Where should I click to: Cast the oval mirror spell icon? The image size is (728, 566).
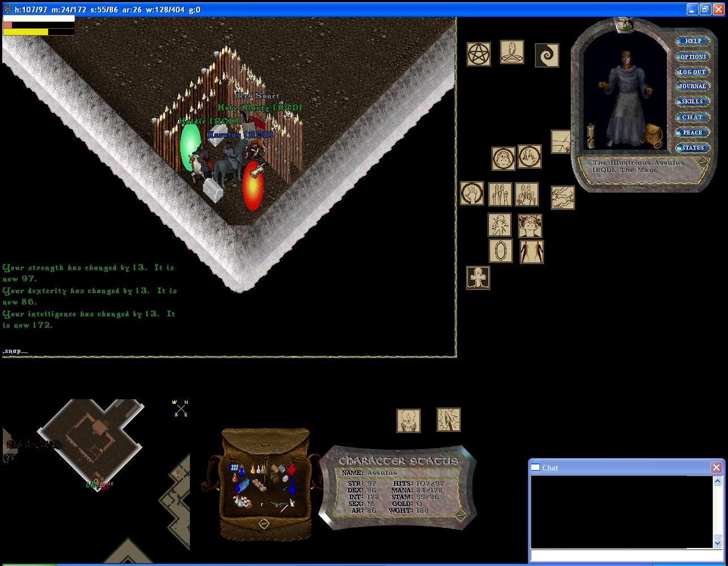click(501, 251)
